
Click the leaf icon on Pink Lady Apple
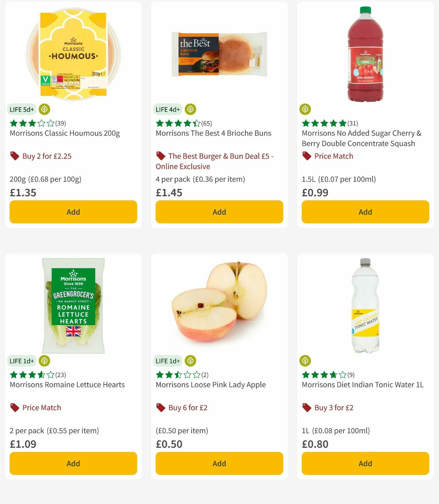[190, 361]
